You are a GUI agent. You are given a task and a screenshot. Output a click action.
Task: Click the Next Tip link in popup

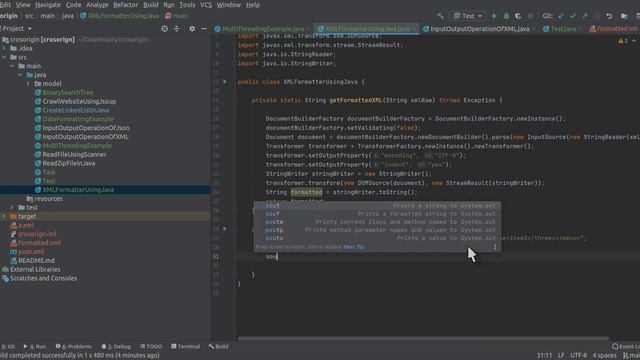pyautogui.click(x=353, y=247)
